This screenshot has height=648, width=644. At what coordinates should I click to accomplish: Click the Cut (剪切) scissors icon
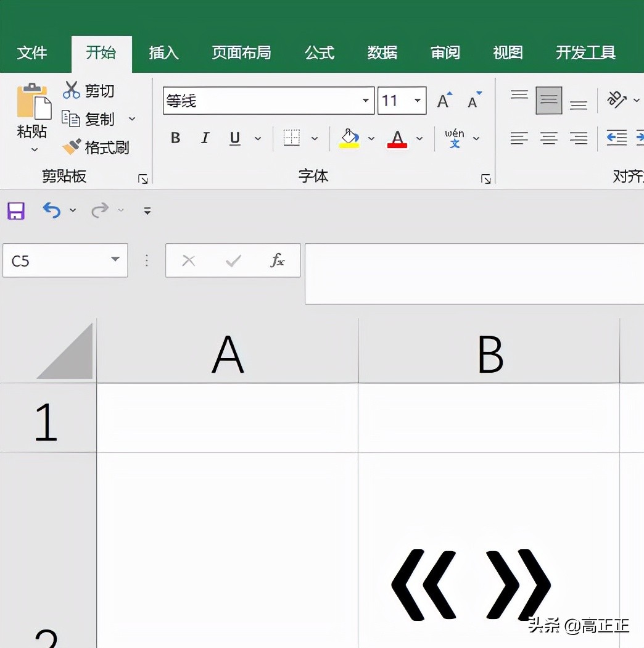[72, 90]
